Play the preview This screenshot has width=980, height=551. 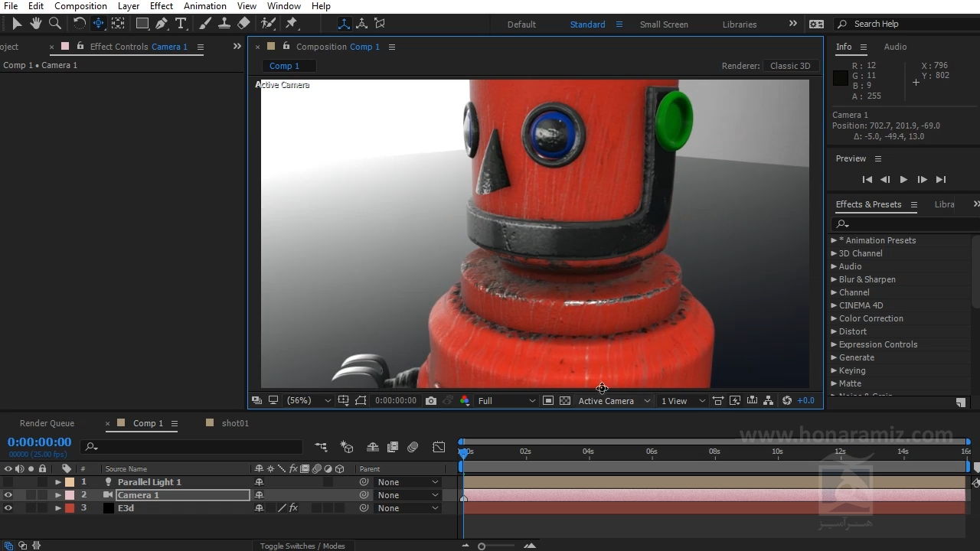point(903,179)
